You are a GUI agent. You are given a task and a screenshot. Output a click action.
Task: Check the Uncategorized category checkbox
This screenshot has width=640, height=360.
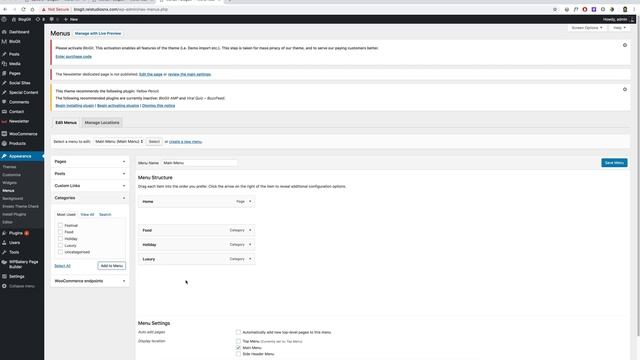[x=60, y=252]
